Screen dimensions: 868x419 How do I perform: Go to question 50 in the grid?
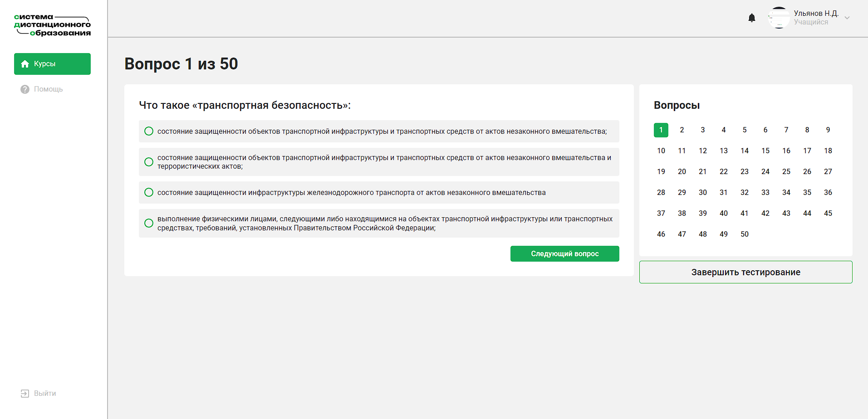click(x=744, y=234)
